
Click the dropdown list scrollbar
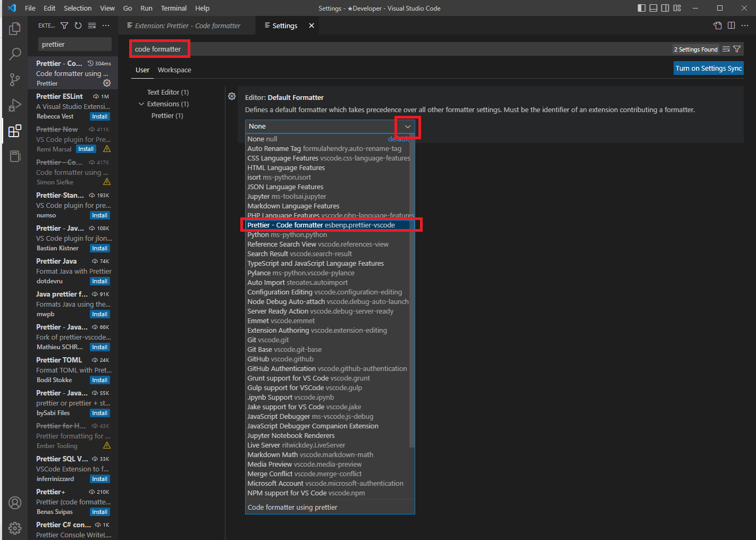(x=412, y=290)
